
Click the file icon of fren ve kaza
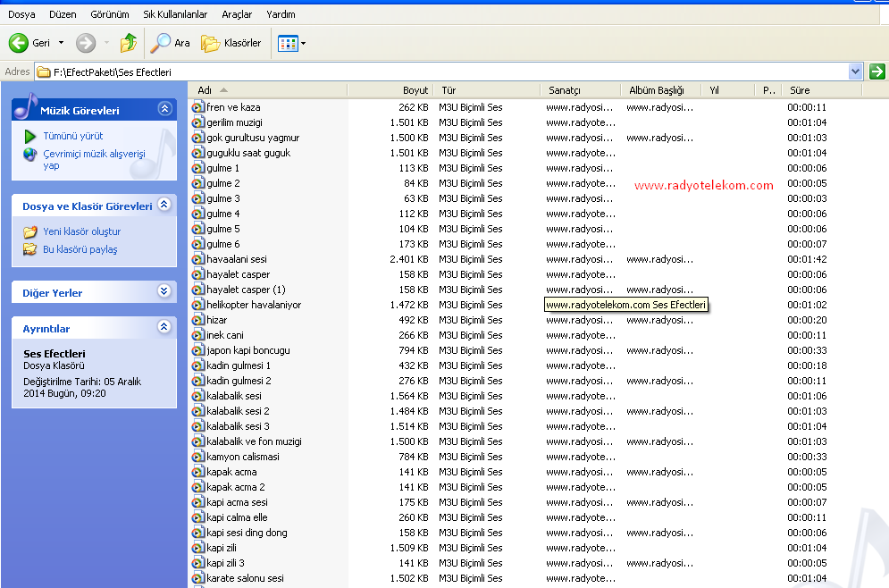coord(197,106)
